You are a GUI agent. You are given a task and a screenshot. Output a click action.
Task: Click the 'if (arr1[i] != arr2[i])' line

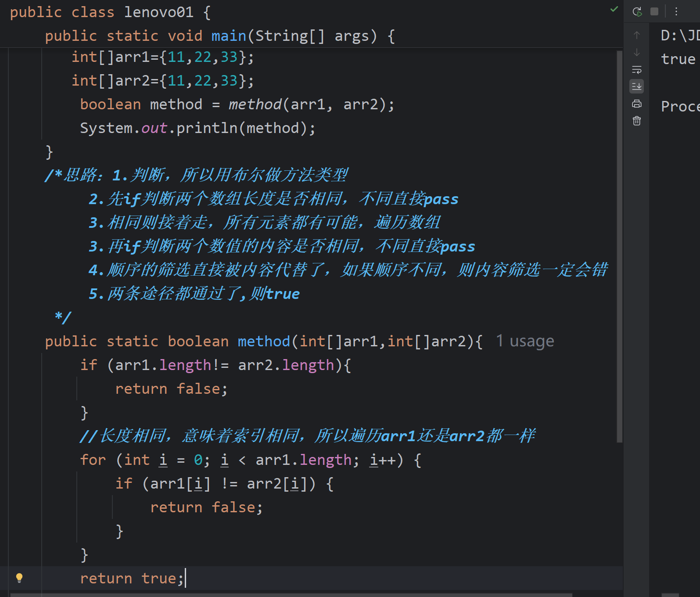tap(224, 483)
